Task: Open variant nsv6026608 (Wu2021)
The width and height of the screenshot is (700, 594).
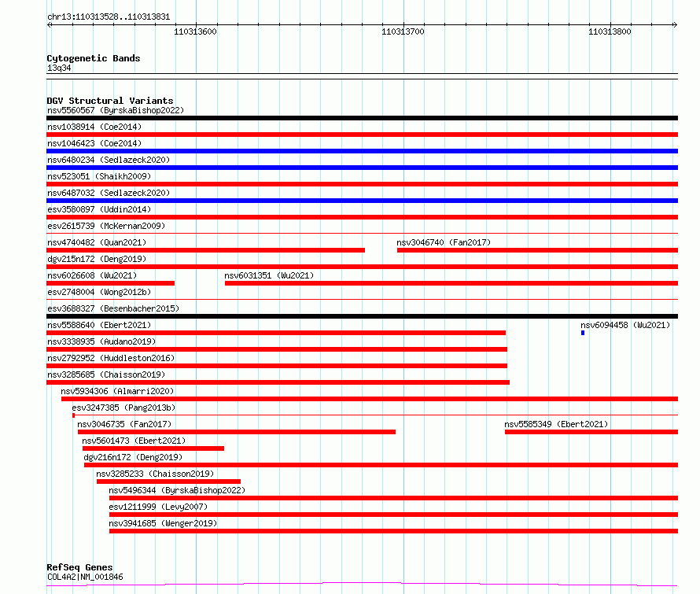Action: (x=92, y=275)
